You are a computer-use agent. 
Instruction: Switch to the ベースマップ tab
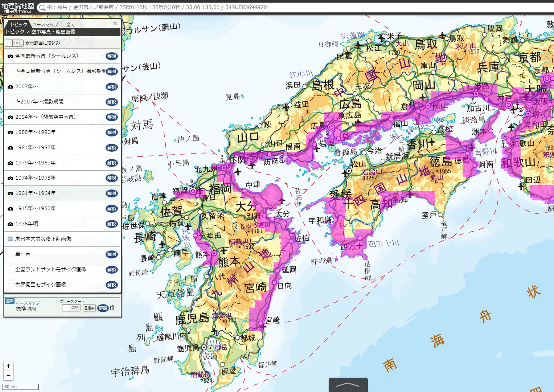click(x=45, y=24)
